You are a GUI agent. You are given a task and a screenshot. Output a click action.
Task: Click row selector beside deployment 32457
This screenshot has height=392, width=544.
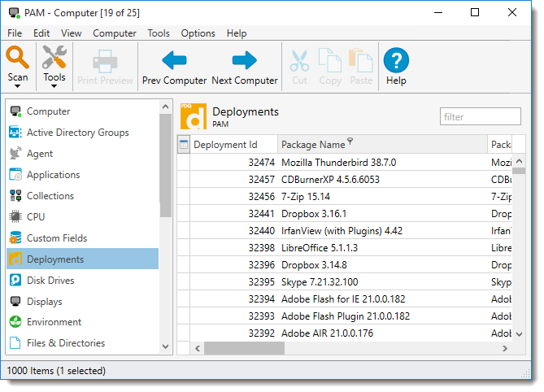click(x=184, y=180)
